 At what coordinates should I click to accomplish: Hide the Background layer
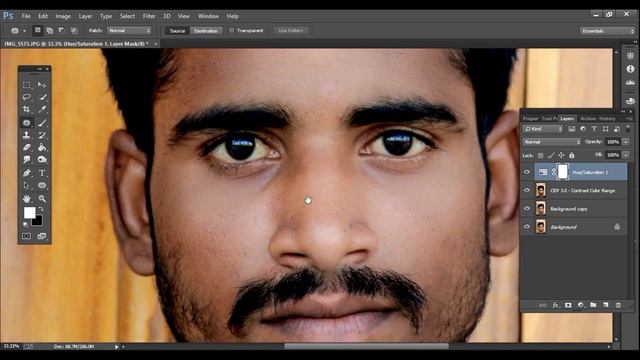coord(527,227)
